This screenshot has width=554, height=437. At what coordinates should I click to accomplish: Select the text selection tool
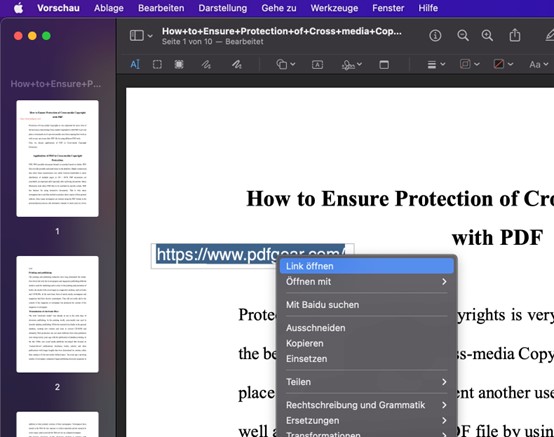135,64
